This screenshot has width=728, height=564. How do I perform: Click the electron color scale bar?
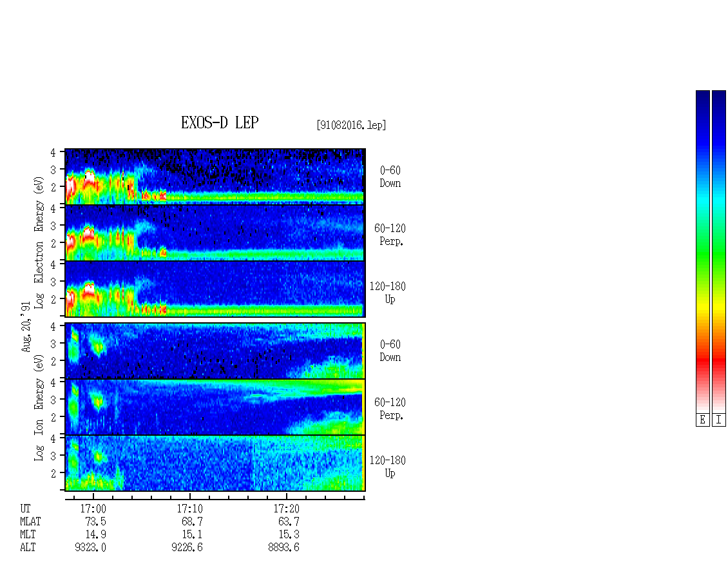[702, 251]
